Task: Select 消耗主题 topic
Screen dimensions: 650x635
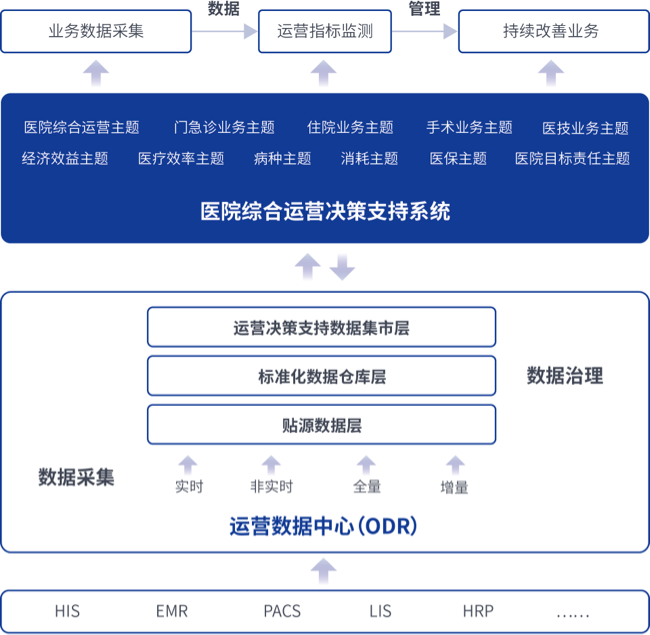Action: tap(369, 158)
